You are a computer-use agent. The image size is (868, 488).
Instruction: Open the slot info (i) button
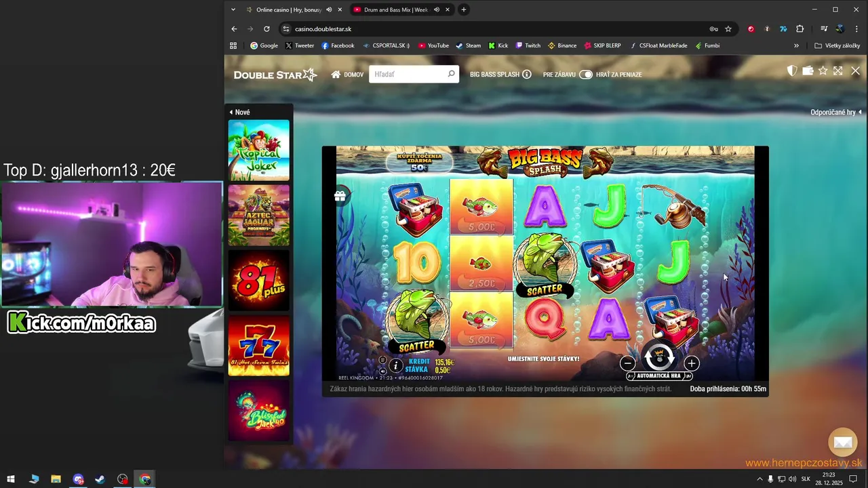point(396,365)
